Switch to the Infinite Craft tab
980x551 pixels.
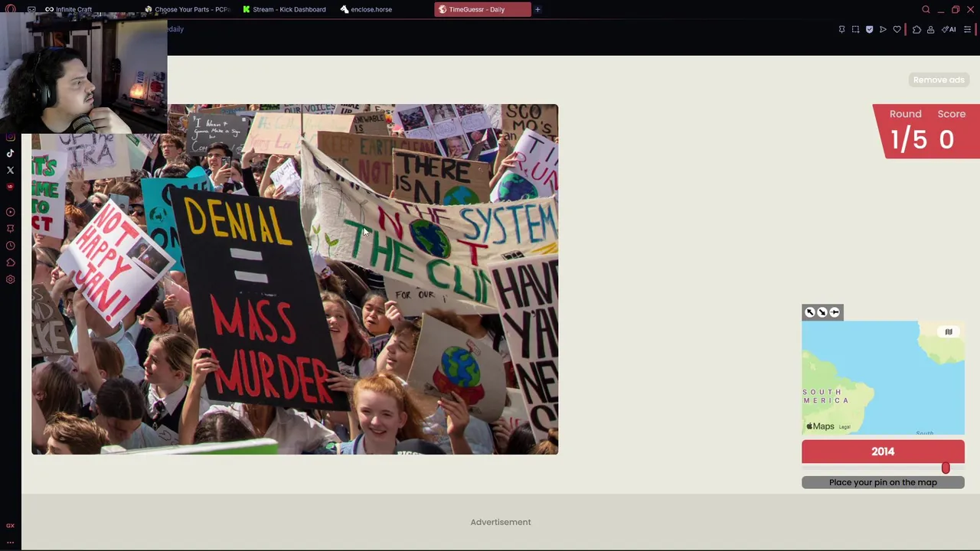tap(67, 9)
